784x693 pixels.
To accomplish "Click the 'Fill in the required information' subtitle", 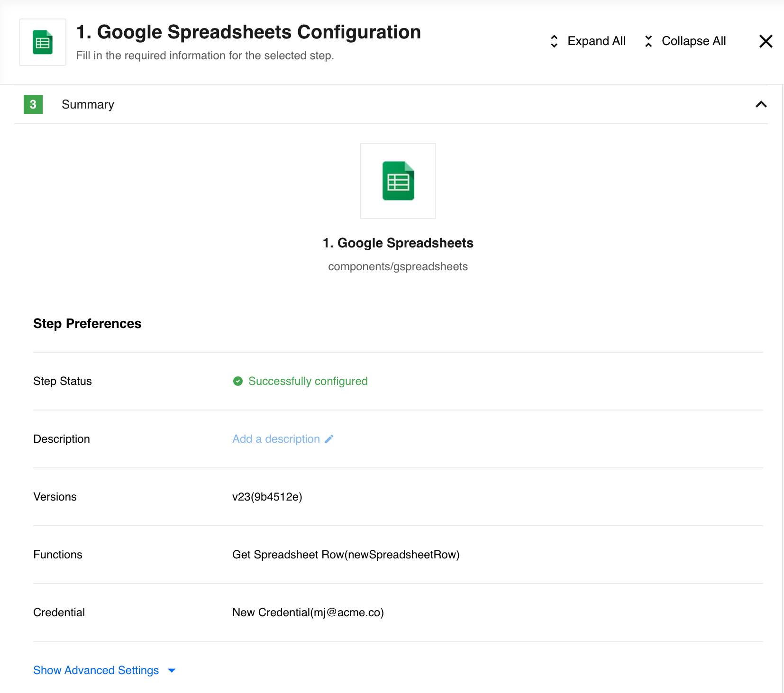I will (205, 55).
